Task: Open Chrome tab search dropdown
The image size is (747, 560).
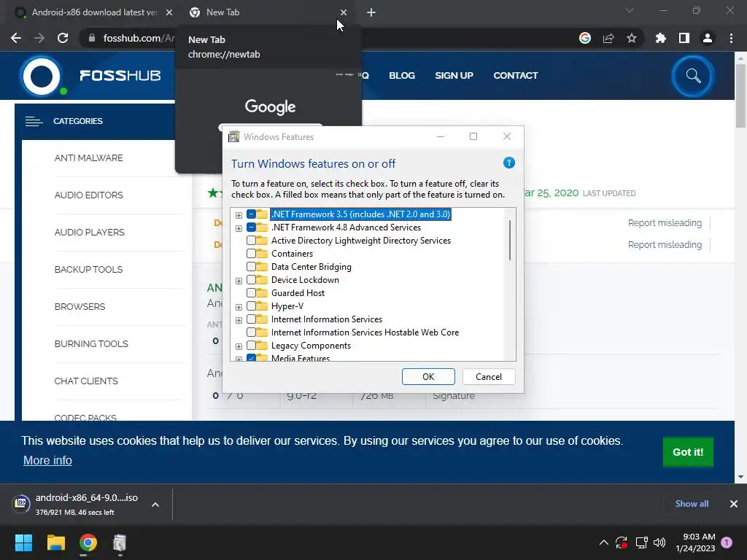Action: pos(630,10)
